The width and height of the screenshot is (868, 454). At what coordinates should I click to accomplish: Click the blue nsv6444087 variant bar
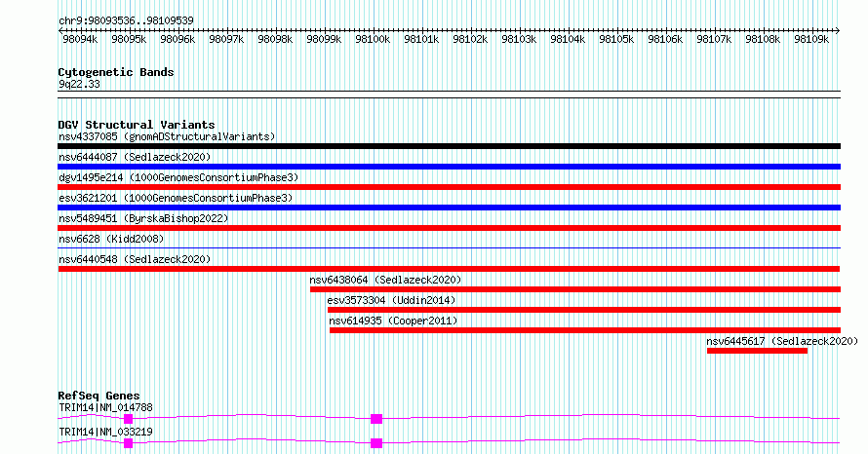[x=449, y=167]
